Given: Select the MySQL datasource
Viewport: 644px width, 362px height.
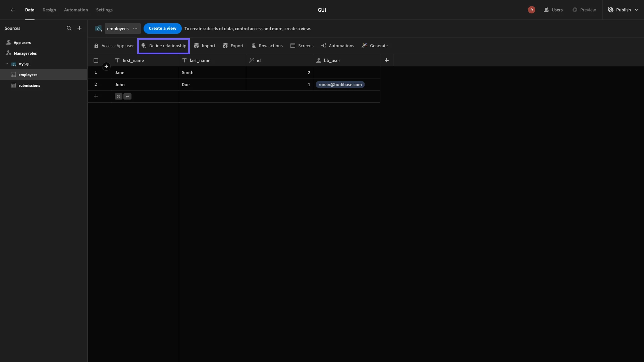Looking at the screenshot, I should click(24, 64).
